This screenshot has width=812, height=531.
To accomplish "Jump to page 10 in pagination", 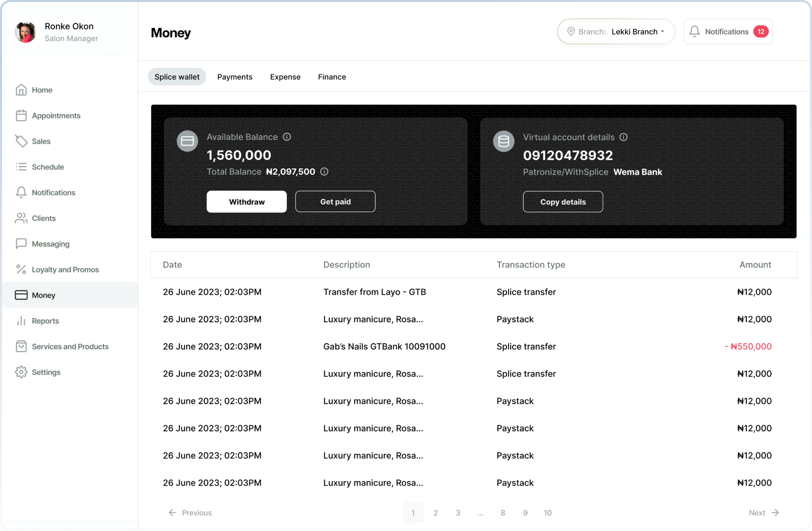I will click(x=547, y=512).
